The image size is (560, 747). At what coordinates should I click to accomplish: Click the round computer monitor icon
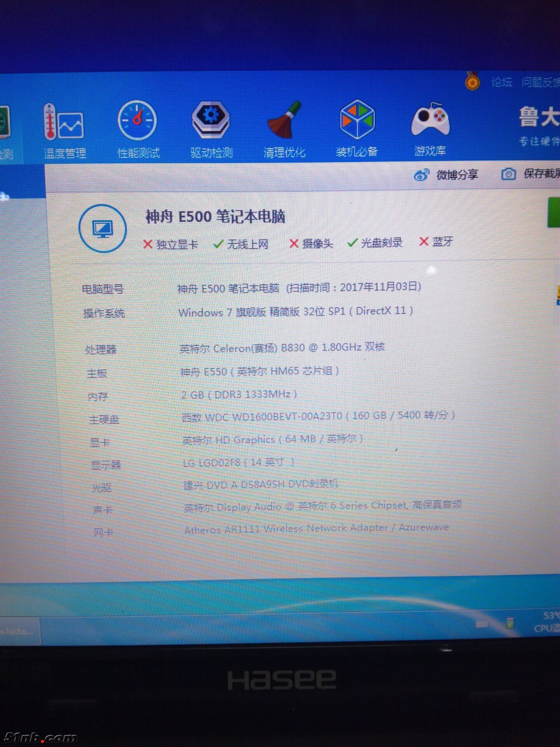tap(103, 228)
